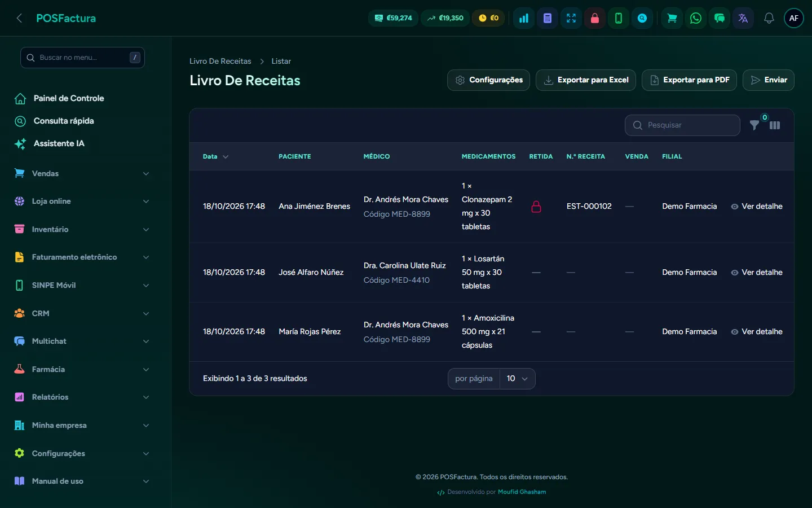Toggle table columns visibility icon

pyautogui.click(x=775, y=125)
